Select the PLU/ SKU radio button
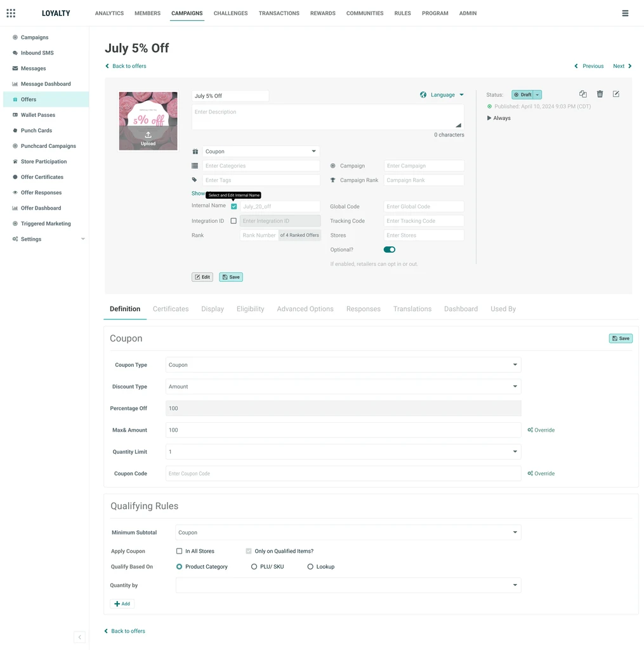Image resolution: width=644 pixels, height=650 pixels. (254, 567)
